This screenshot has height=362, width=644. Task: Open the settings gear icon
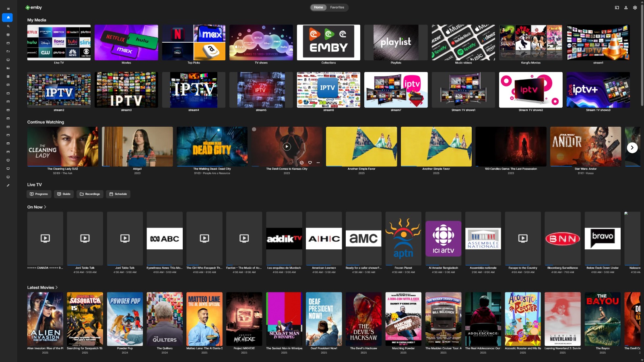(x=635, y=8)
